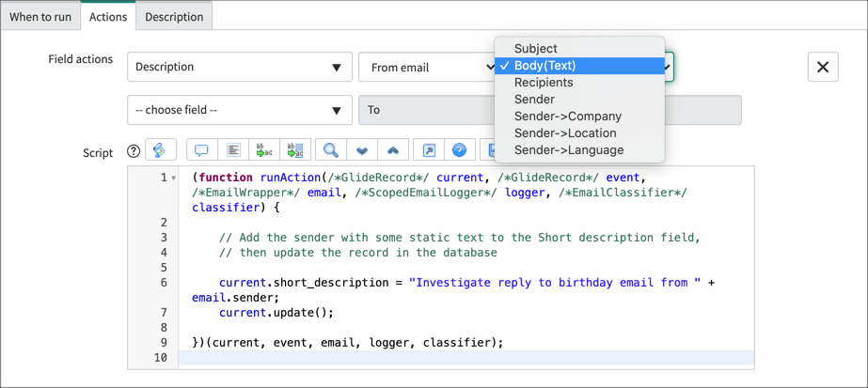The width and height of the screenshot is (868, 388).
Task: Switch to the When to run tab
Action: [x=40, y=16]
